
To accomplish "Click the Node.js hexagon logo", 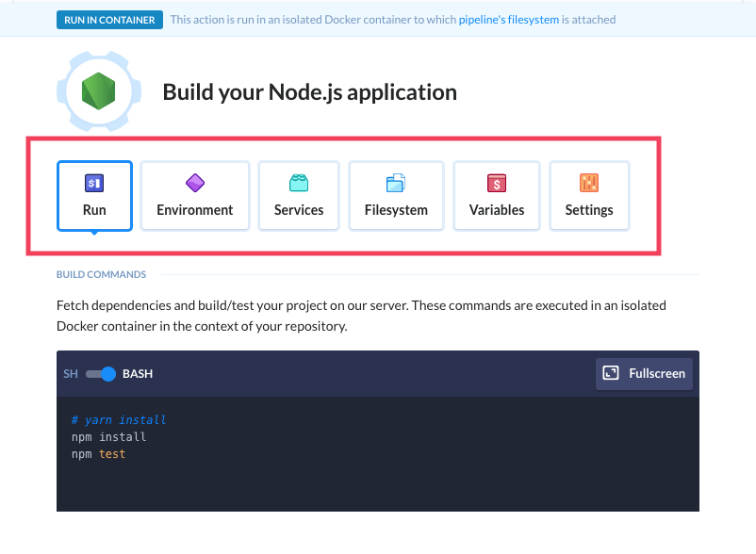I will [x=99, y=91].
